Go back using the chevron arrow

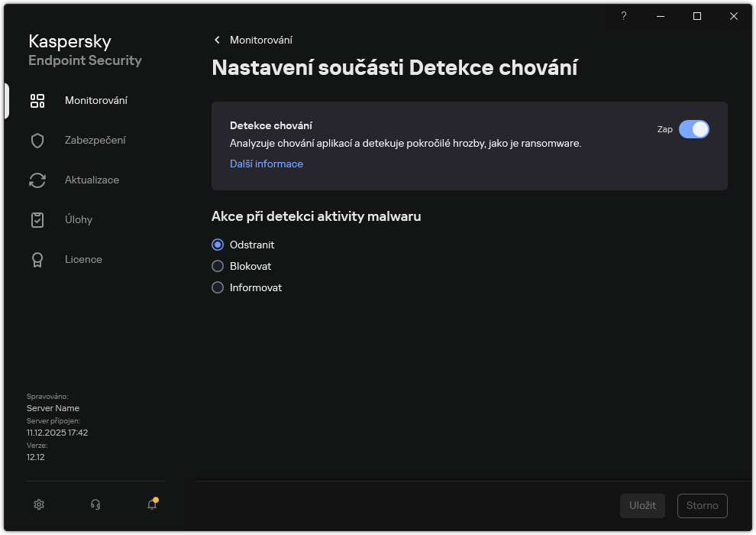217,40
